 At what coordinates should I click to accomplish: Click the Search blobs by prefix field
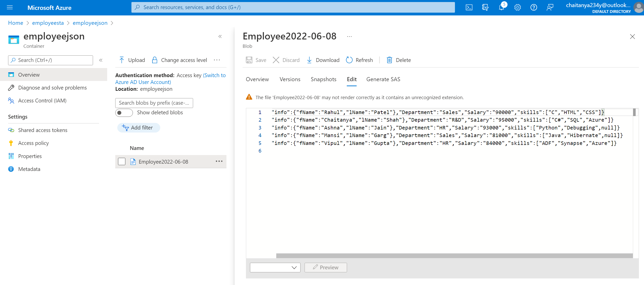click(154, 103)
